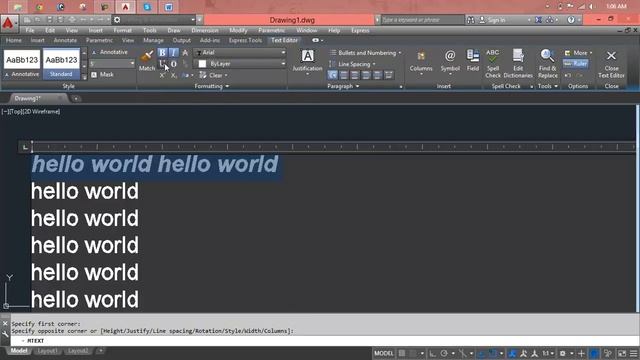Click the Annotation scale 1:1 dropdown

pyautogui.click(x=548, y=353)
